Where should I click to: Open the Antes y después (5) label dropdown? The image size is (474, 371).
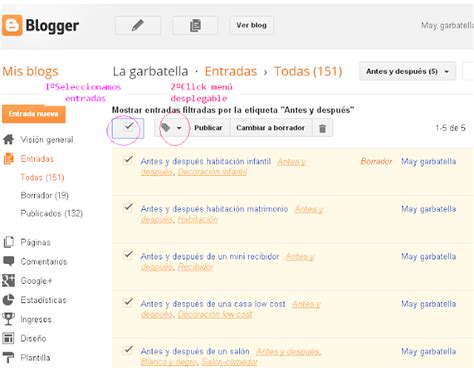click(407, 71)
